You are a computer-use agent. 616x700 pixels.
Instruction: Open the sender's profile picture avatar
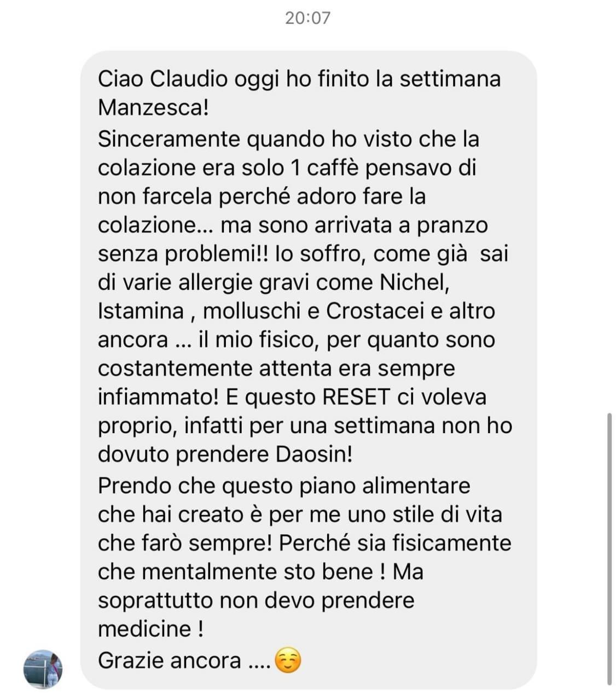43,669
